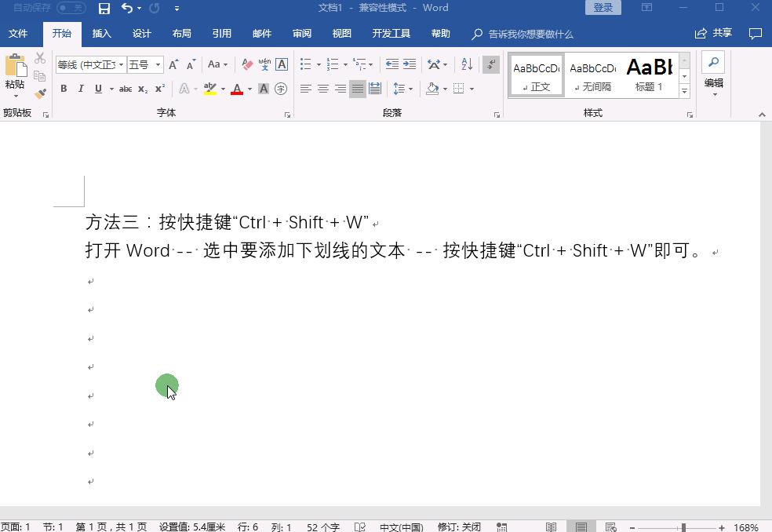Open the font color swatch
772x532 pixels.
click(237, 89)
